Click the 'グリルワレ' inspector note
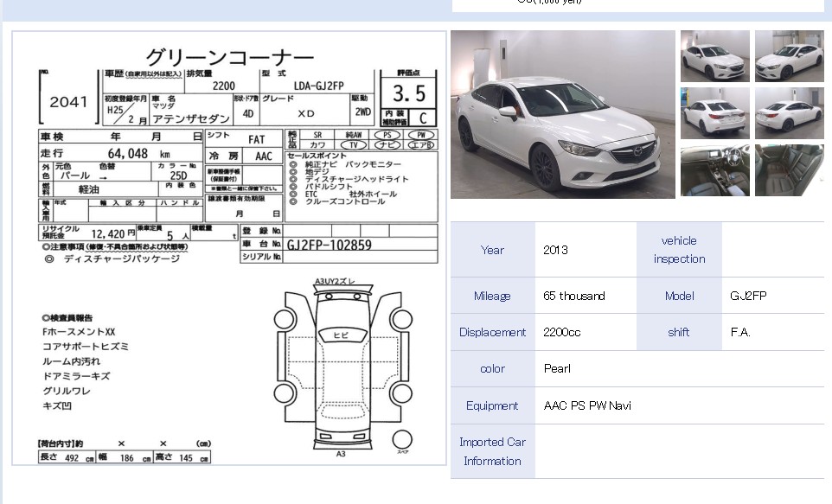 [67, 391]
